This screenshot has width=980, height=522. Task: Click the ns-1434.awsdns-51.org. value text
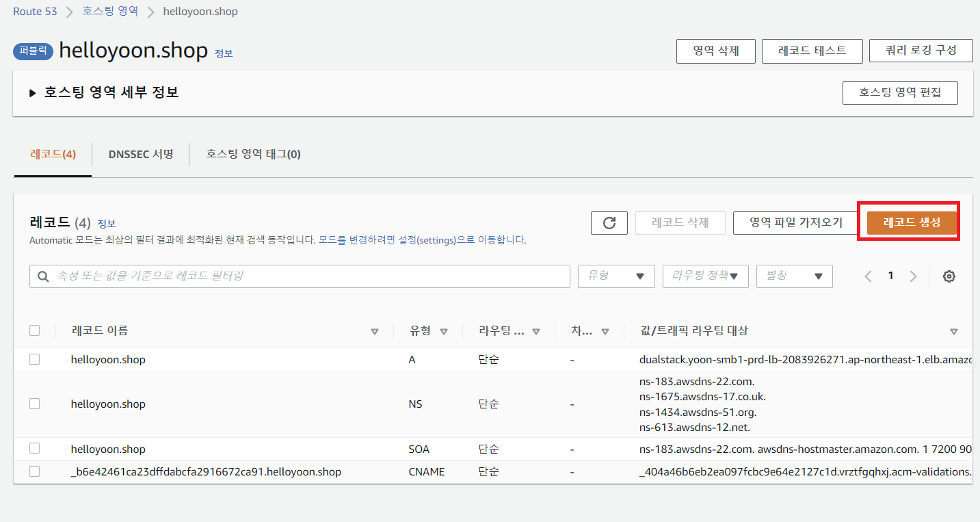pyautogui.click(x=698, y=412)
